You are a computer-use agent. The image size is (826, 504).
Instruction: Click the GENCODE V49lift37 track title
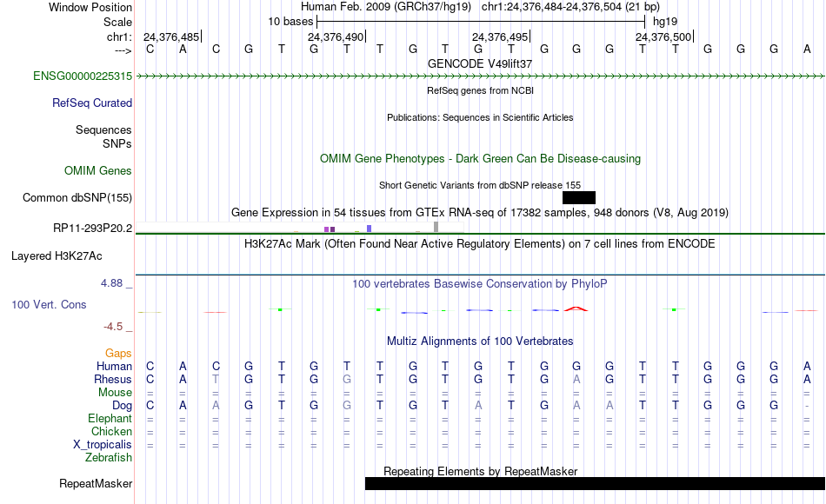click(x=480, y=63)
